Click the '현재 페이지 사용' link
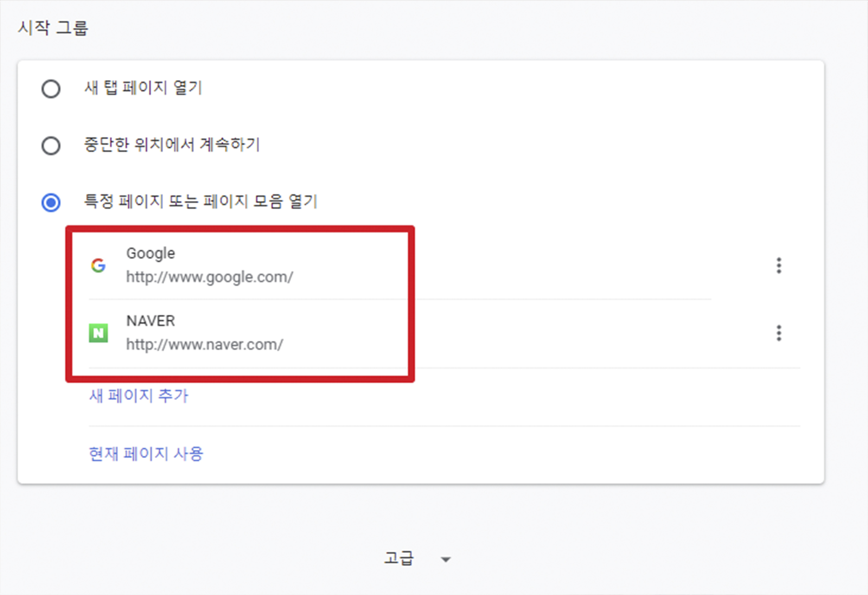Viewport: 868px width, 595px height. pos(146,454)
